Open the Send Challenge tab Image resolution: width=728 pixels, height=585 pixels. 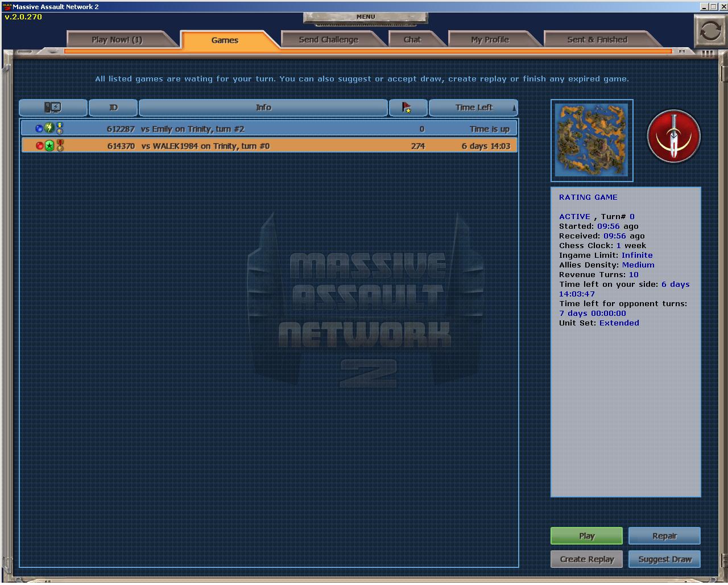coord(329,40)
